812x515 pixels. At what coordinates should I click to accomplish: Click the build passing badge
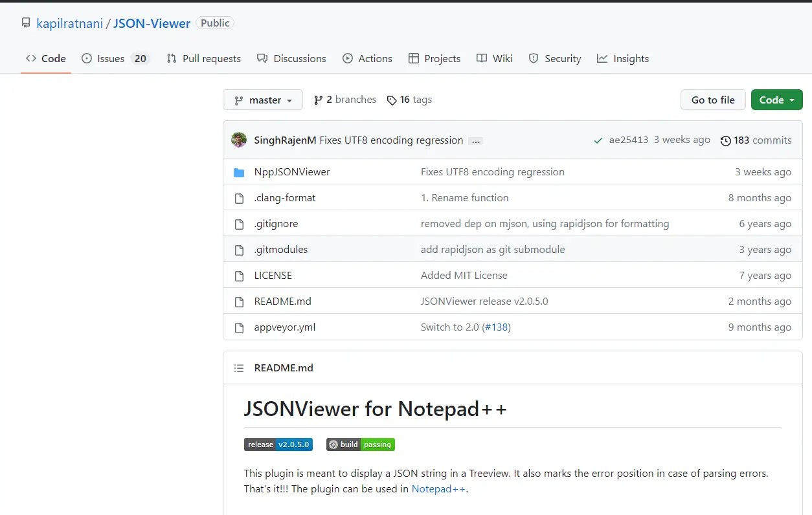(x=360, y=444)
